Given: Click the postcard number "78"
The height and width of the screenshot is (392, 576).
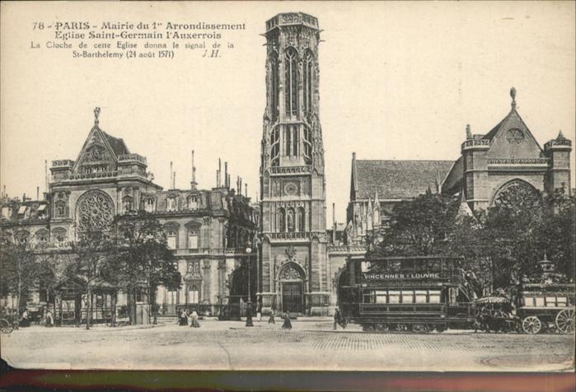Looking at the screenshot, I should point(38,26).
